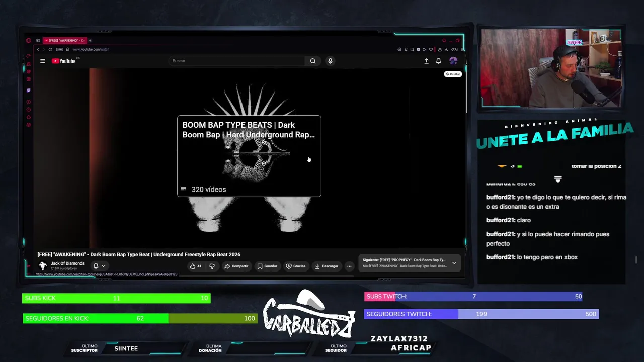Click the ZAYLAX7312 follower name
This screenshot has width=644, height=362.
pyautogui.click(x=399, y=339)
